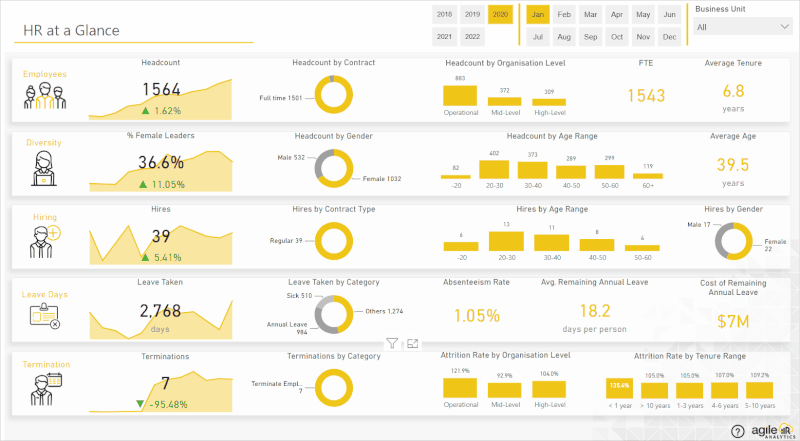The height and width of the screenshot is (441, 800).
Task: Select the 2018 year tab
Action: click(444, 15)
